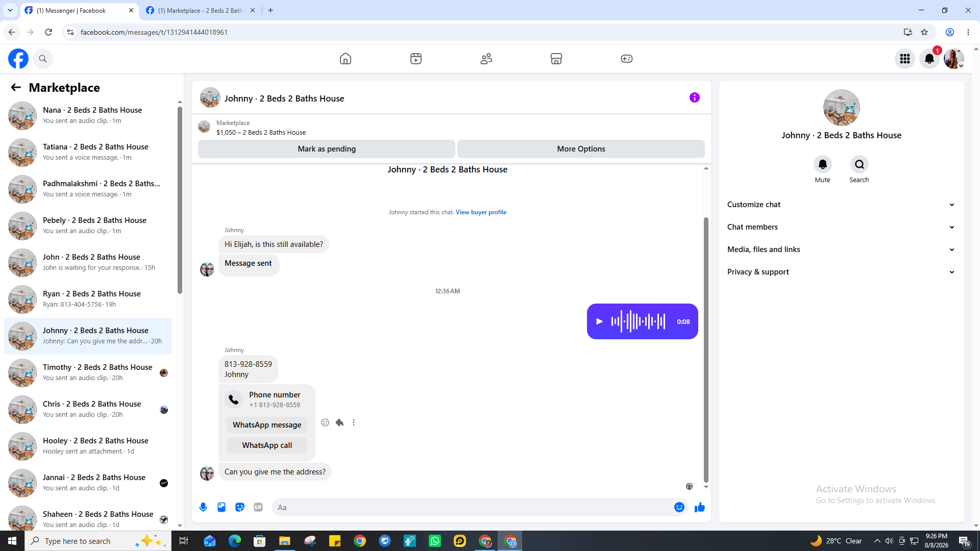Open the $1,050 2 Beds 2 Baths listing
The image size is (980, 551).
[261, 132]
